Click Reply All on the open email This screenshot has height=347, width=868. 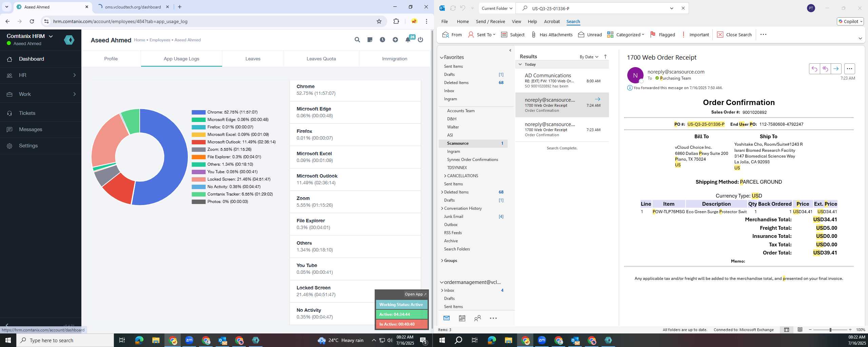825,69
